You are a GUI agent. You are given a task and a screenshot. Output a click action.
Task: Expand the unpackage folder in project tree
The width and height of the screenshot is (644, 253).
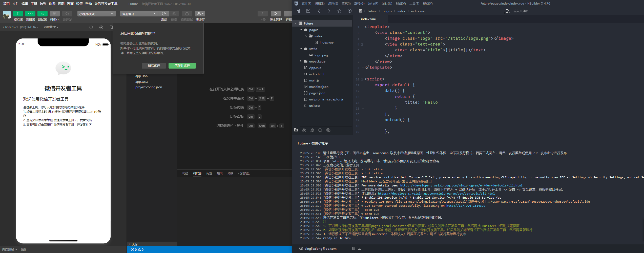point(301,61)
